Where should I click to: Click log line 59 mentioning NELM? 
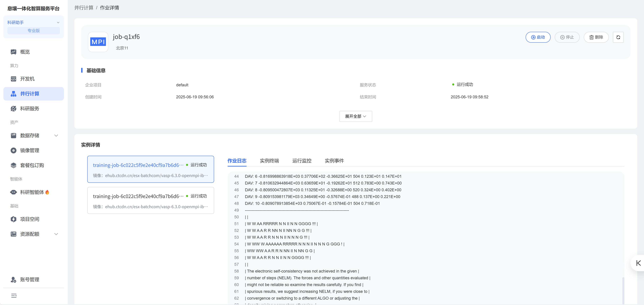(x=307, y=278)
